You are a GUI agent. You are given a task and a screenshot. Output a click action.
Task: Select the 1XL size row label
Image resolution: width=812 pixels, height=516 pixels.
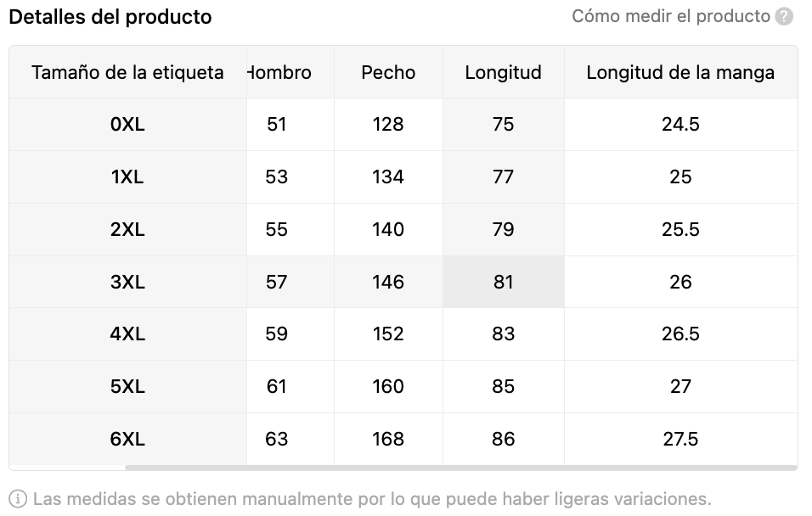(x=127, y=177)
